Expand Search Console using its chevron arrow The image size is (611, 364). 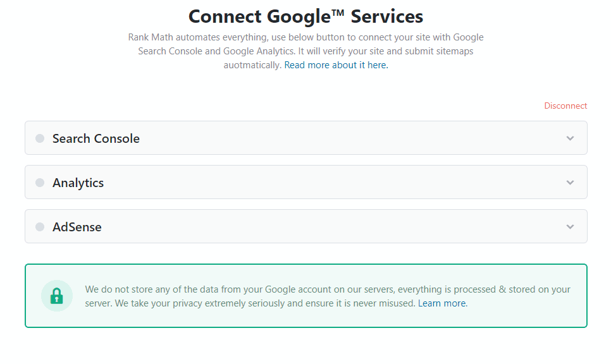(570, 138)
